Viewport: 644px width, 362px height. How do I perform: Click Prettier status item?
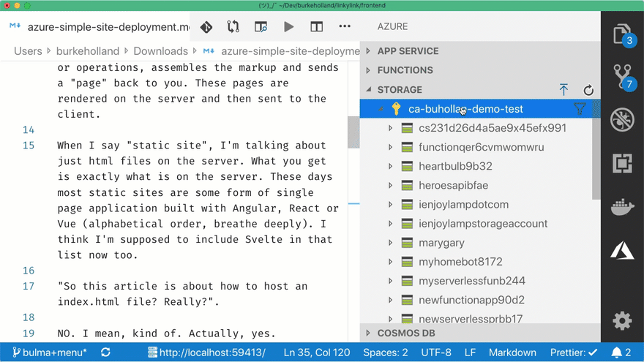click(x=574, y=352)
